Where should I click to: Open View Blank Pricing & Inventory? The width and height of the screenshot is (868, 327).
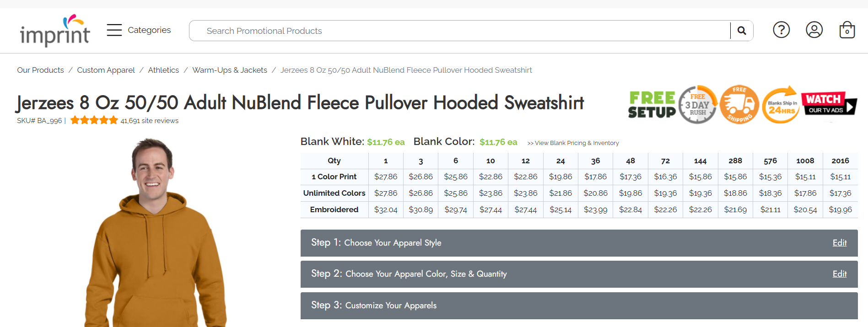coord(572,143)
